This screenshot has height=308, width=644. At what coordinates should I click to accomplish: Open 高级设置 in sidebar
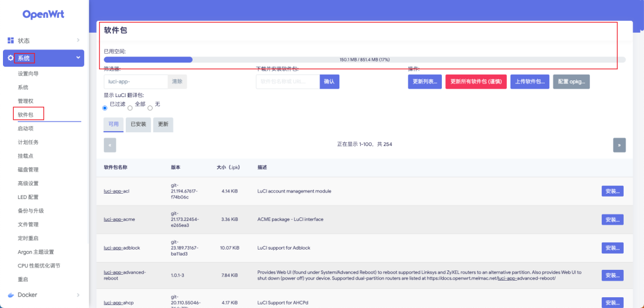(x=28, y=183)
